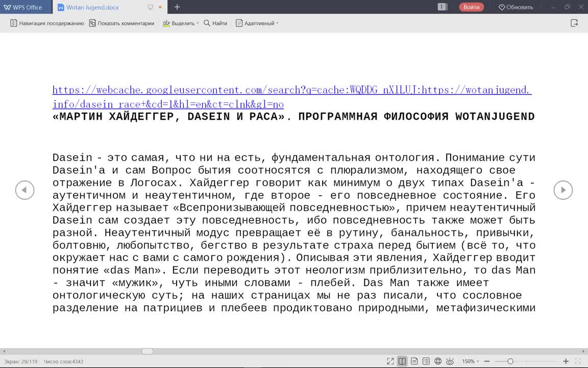Toggle Показать комментарии
588x368 pixels.
tap(122, 24)
